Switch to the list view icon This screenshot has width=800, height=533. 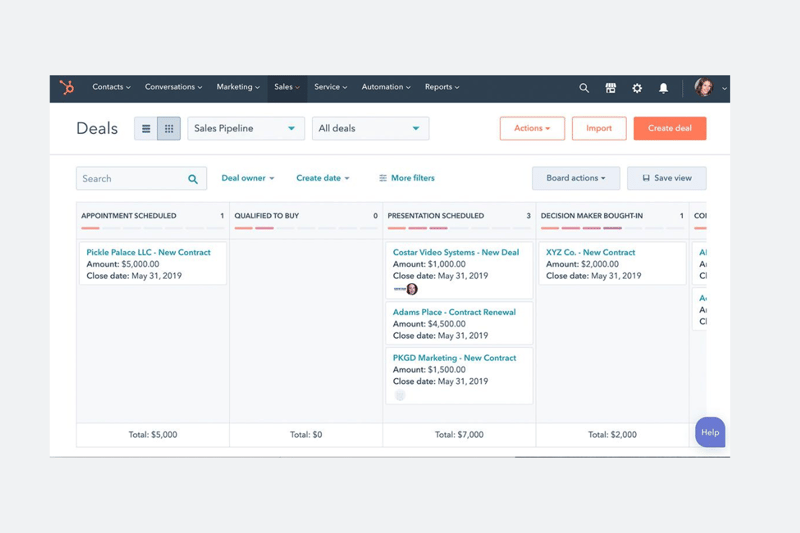coord(146,129)
